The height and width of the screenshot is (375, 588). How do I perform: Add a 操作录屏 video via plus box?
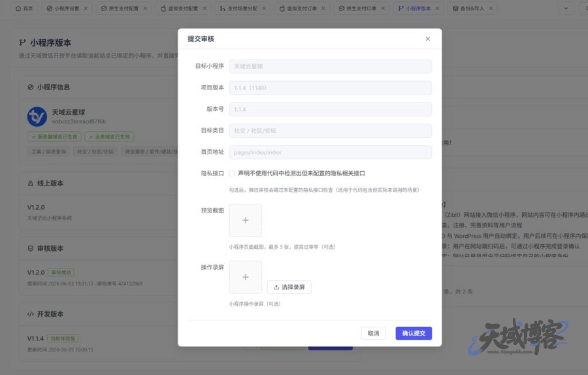(x=245, y=277)
